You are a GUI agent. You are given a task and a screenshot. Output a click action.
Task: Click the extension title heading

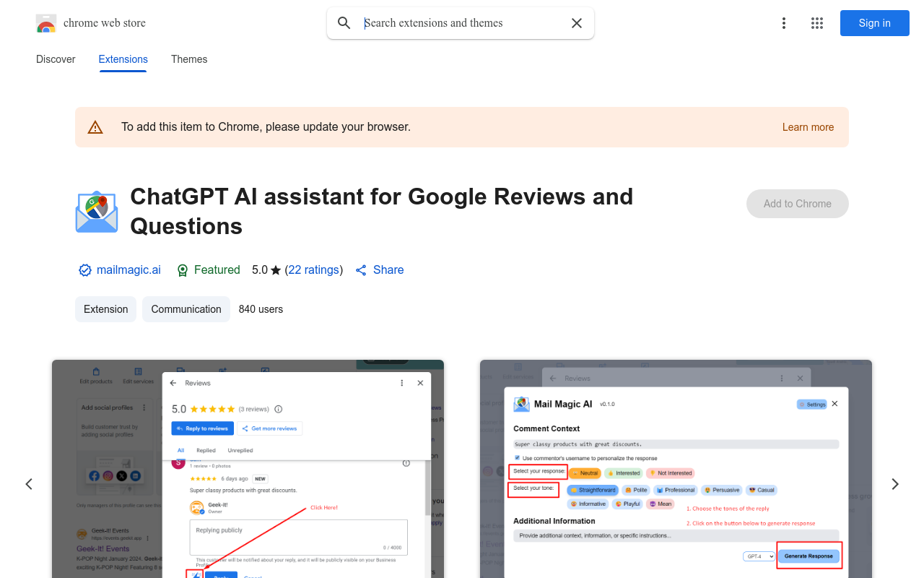tap(382, 211)
